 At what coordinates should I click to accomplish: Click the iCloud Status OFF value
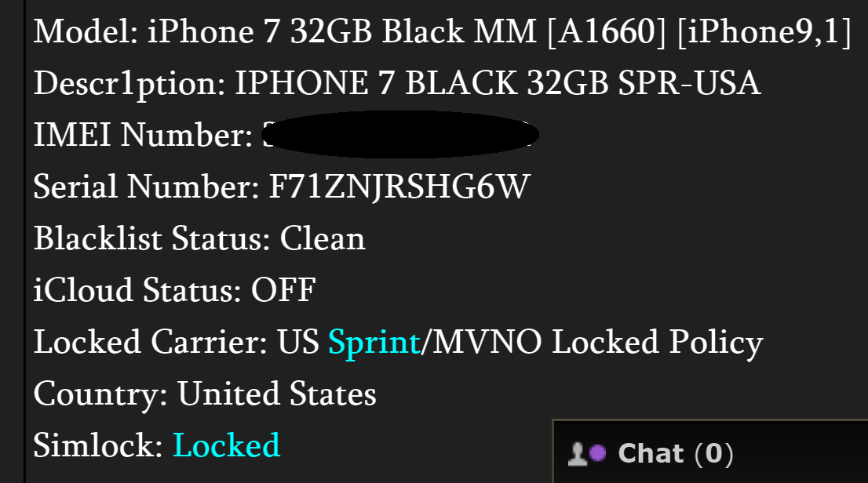pos(283,290)
